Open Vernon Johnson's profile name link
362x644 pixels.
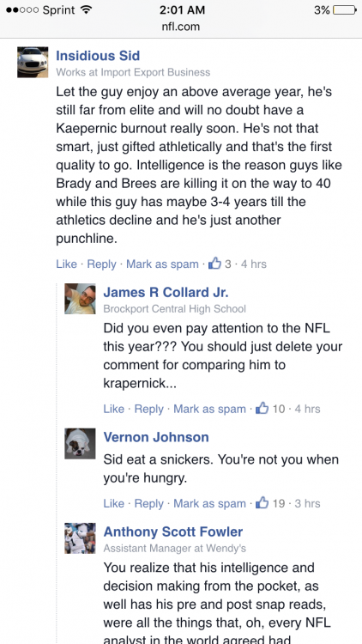[156, 437]
